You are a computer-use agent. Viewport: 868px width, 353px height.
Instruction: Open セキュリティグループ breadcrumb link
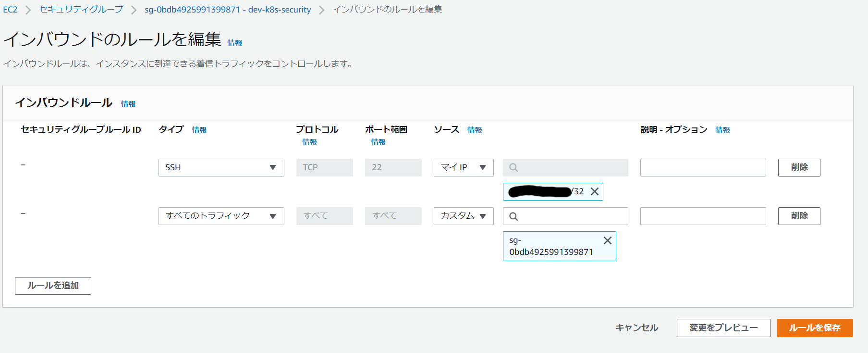[81, 10]
